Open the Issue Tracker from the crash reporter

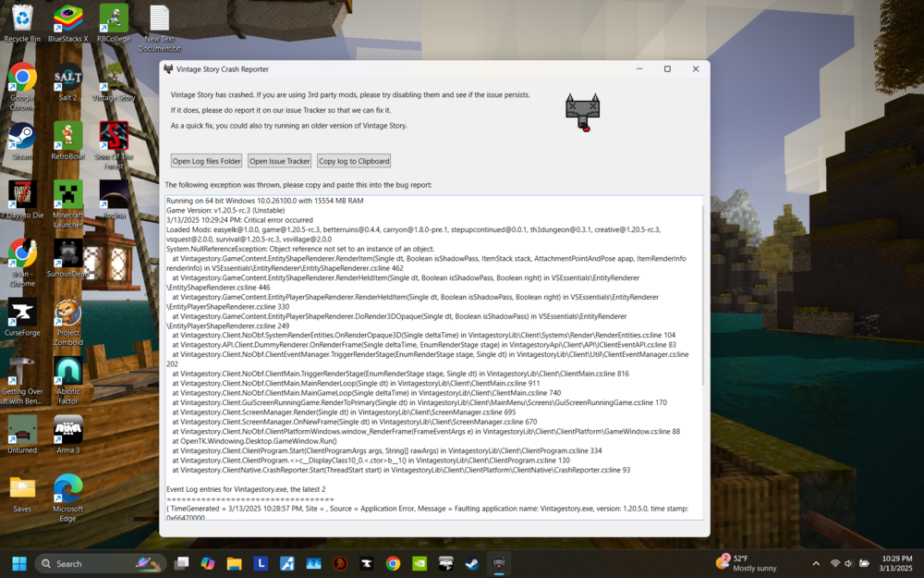pos(279,160)
